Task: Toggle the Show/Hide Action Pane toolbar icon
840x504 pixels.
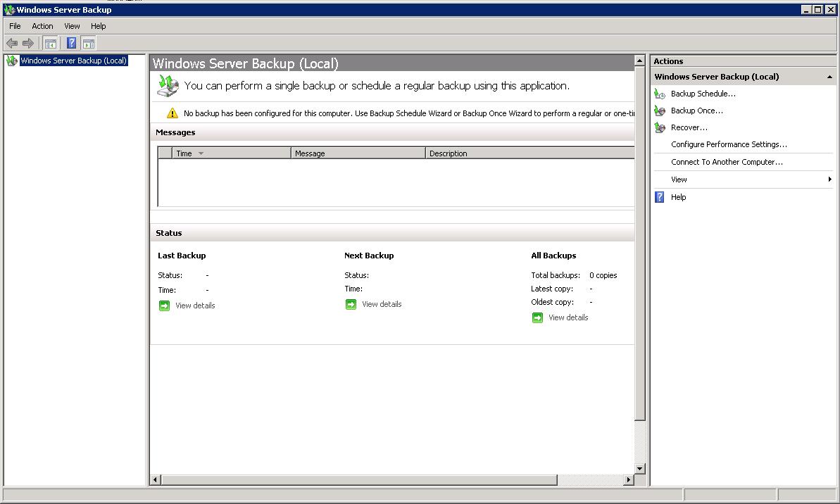Action: 89,44
